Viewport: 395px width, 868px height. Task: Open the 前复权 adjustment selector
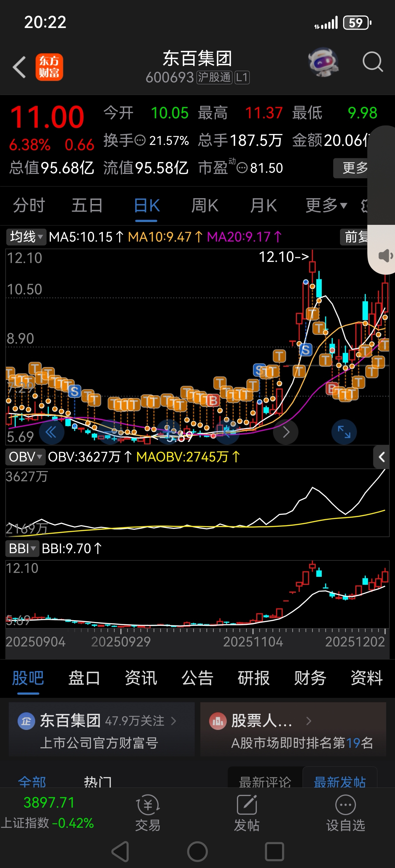[354, 237]
